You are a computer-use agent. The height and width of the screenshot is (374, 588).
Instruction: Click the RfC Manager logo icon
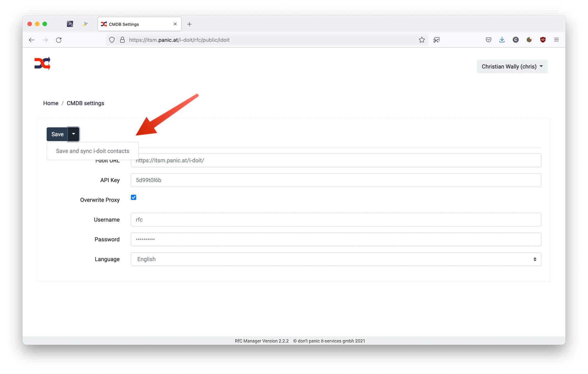pos(42,63)
